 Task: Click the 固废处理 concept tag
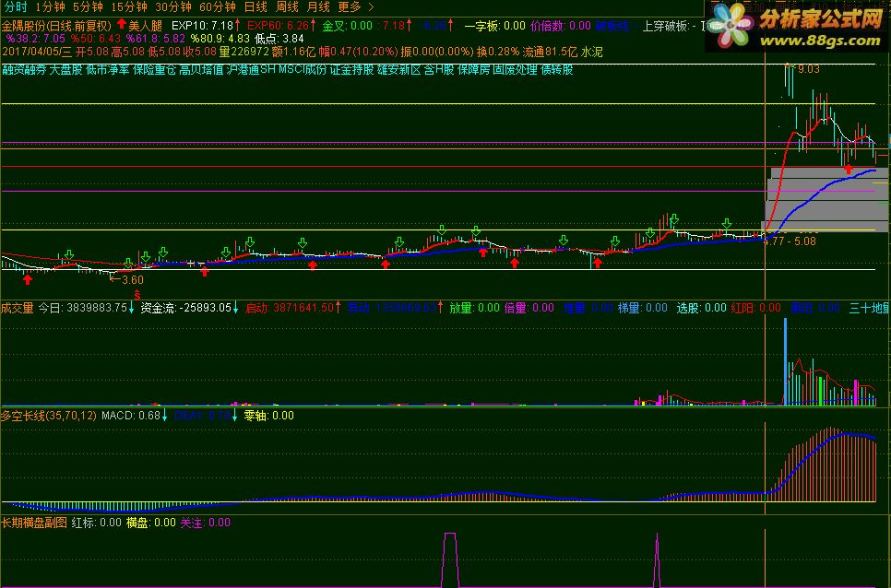pos(515,70)
